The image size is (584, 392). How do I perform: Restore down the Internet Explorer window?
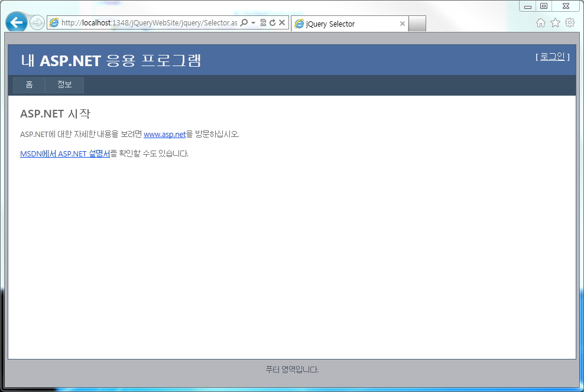click(544, 6)
